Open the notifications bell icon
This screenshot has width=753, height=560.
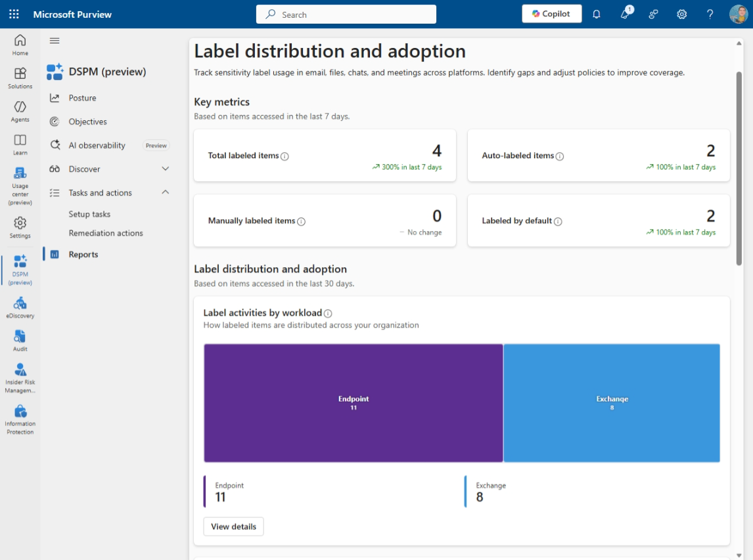click(597, 14)
